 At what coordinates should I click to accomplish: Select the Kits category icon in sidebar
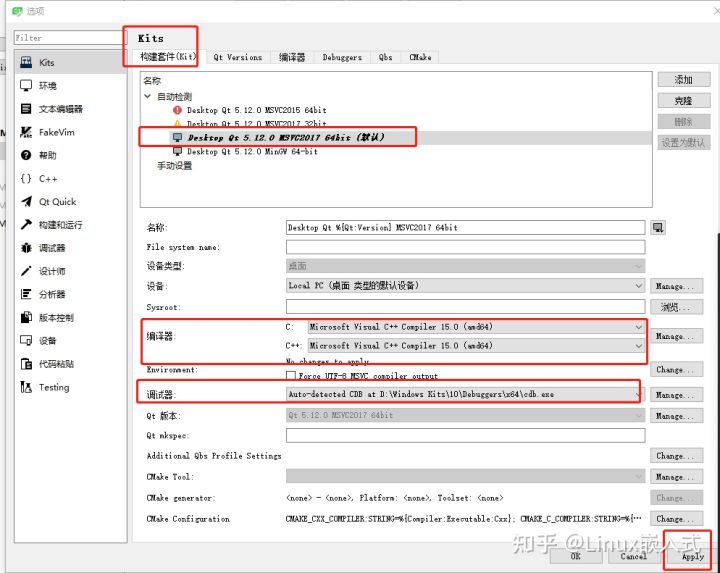(25, 63)
